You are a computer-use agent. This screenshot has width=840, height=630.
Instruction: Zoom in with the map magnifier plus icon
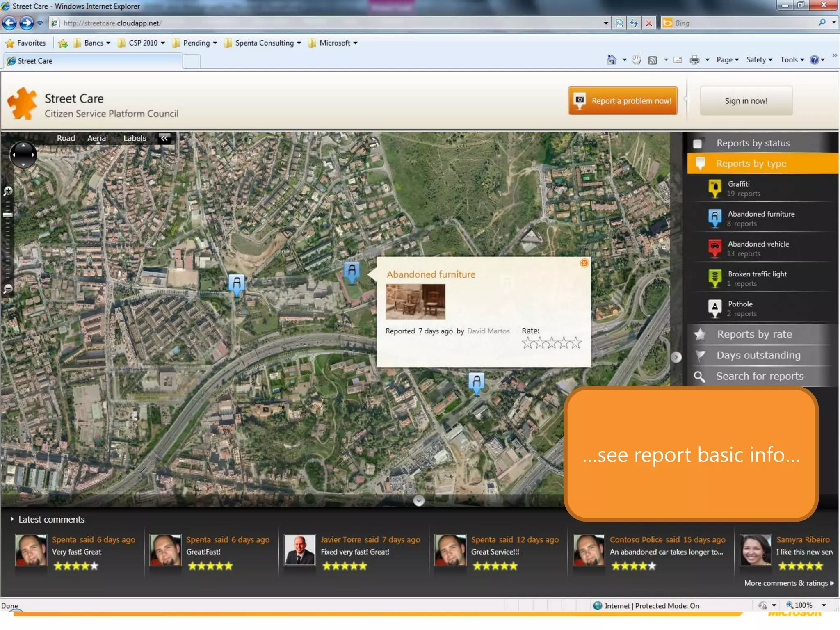[7, 191]
